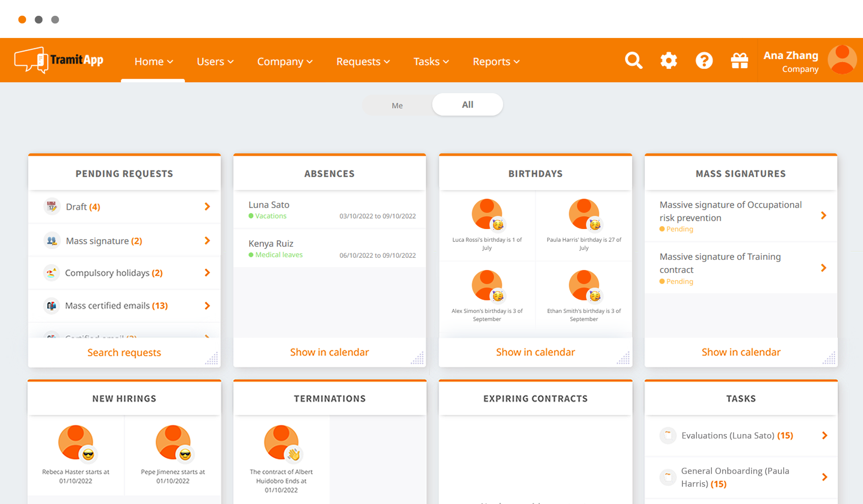
Task: Open Training contract signature arrow
Action: point(824,268)
